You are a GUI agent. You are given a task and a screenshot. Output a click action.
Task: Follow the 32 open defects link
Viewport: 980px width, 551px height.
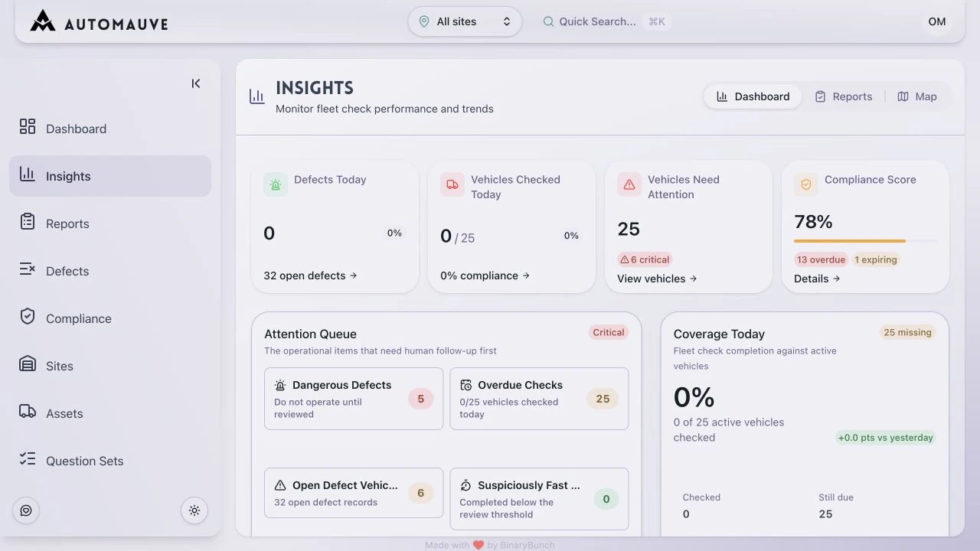pos(310,275)
